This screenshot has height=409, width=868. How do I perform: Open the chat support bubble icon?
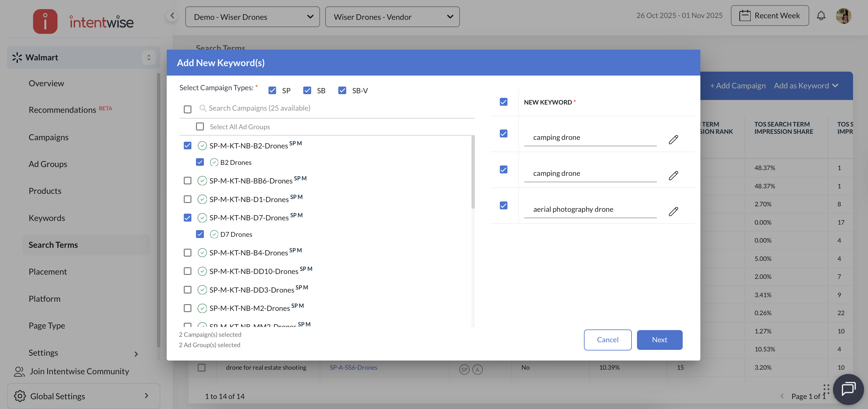[x=848, y=389]
